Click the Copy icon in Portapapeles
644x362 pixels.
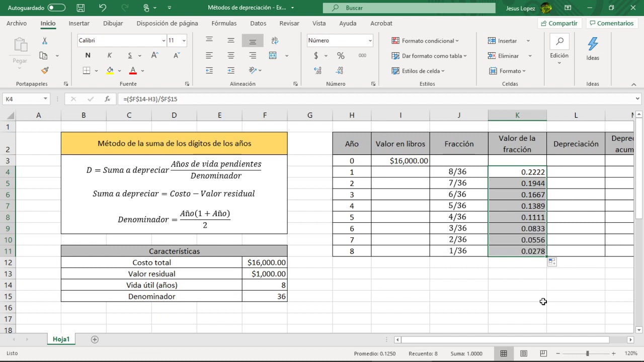tap(44, 56)
